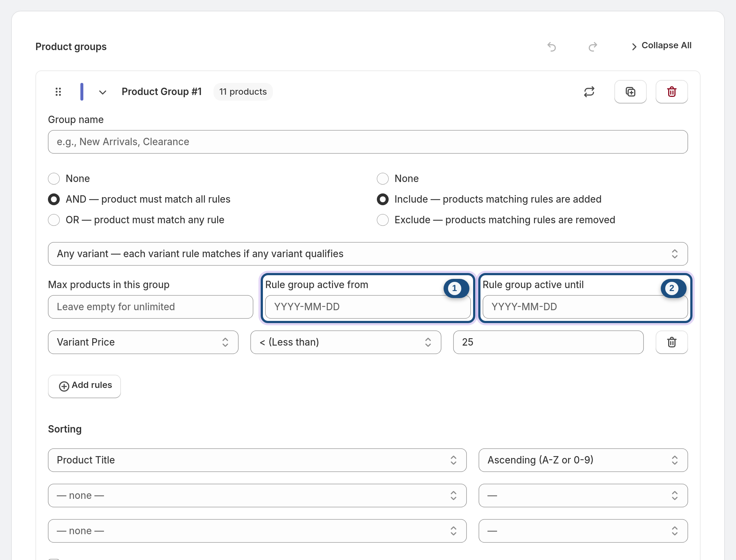Click the Add rules button
This screenshot has height=560, width=736.
tap(84, 386)
